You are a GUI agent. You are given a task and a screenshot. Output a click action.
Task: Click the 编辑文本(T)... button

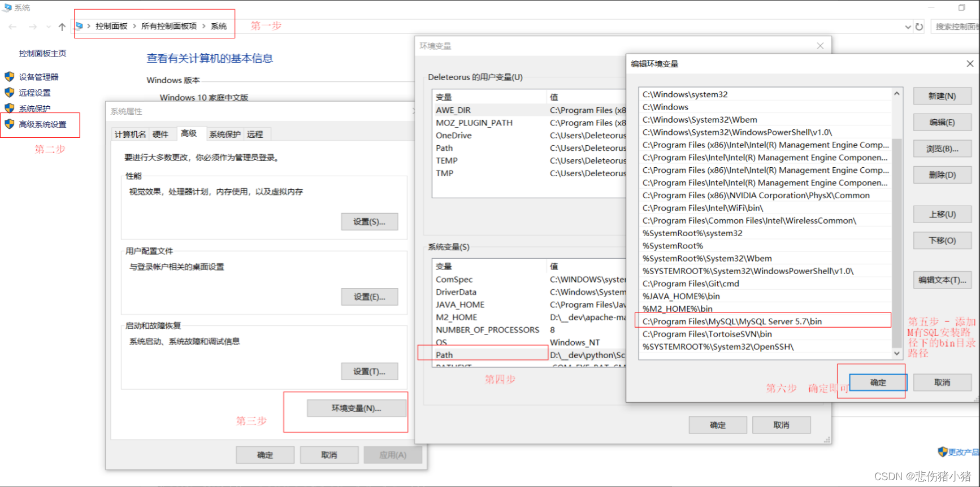942,280
